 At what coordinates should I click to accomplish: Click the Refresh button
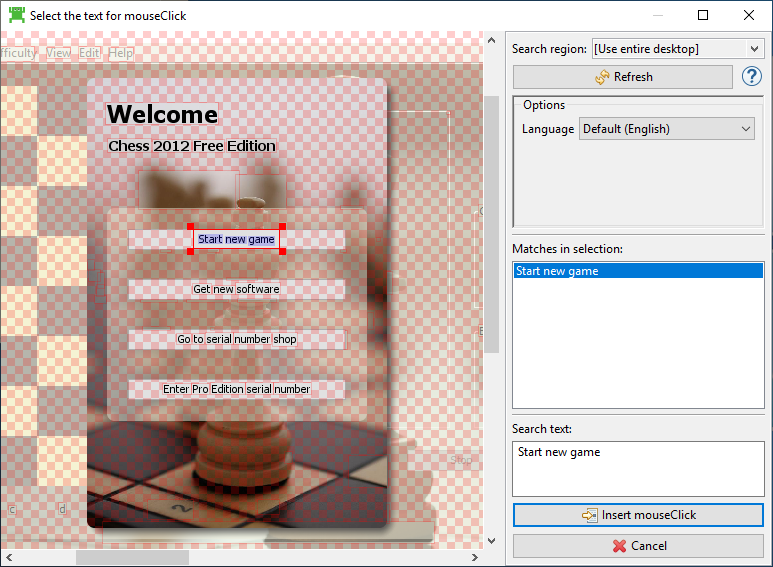tap(622, 77)
